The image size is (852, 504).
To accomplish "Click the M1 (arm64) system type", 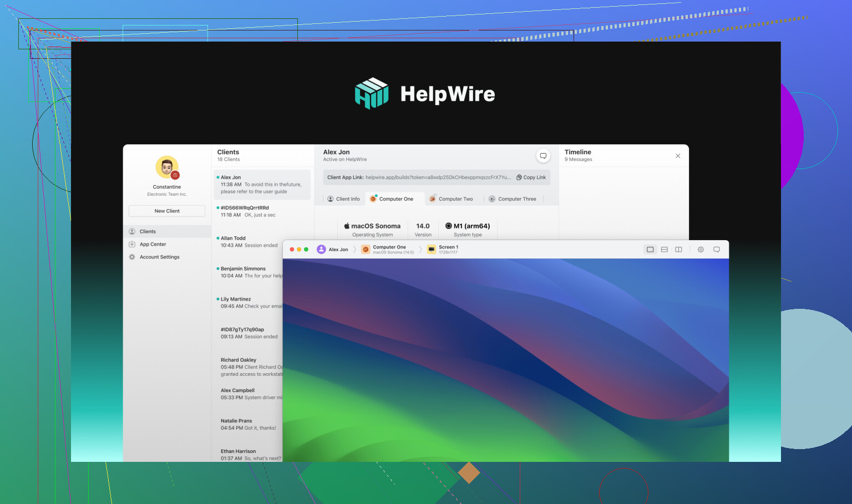I will coord(468,226).
